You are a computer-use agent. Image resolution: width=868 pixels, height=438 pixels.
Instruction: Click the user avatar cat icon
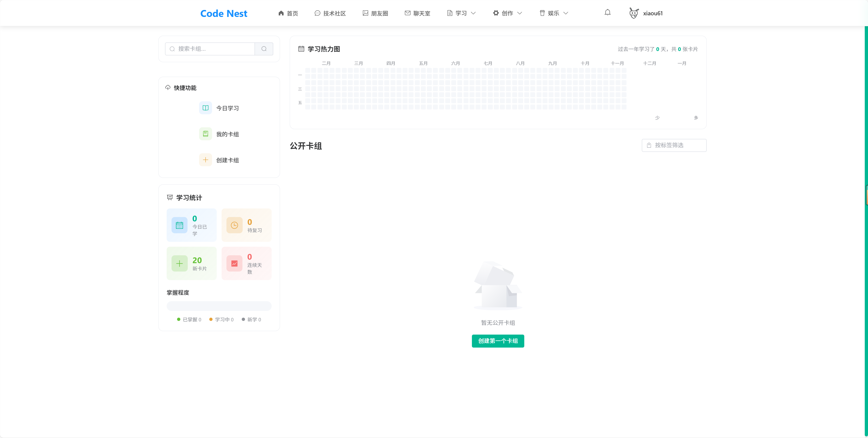tap(633, 13)
